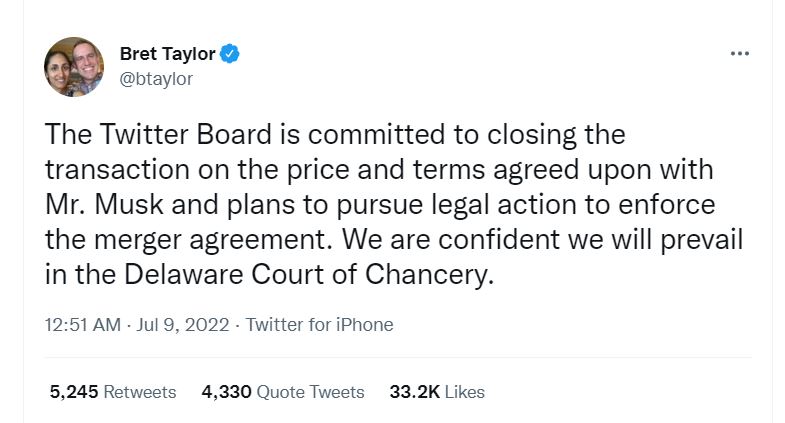Click the Jul 9, 2022 date

click(x=183, y=325)
